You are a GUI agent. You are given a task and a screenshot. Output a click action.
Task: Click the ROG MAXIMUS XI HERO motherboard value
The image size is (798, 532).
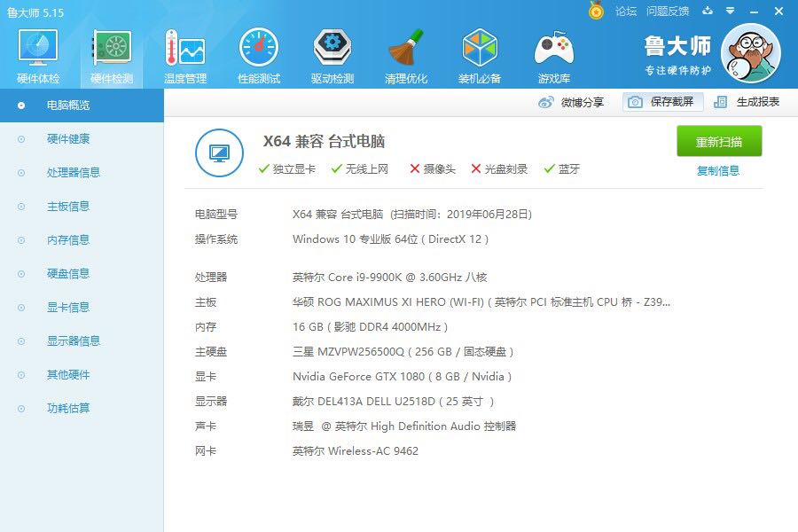click(x=481, y=302)
